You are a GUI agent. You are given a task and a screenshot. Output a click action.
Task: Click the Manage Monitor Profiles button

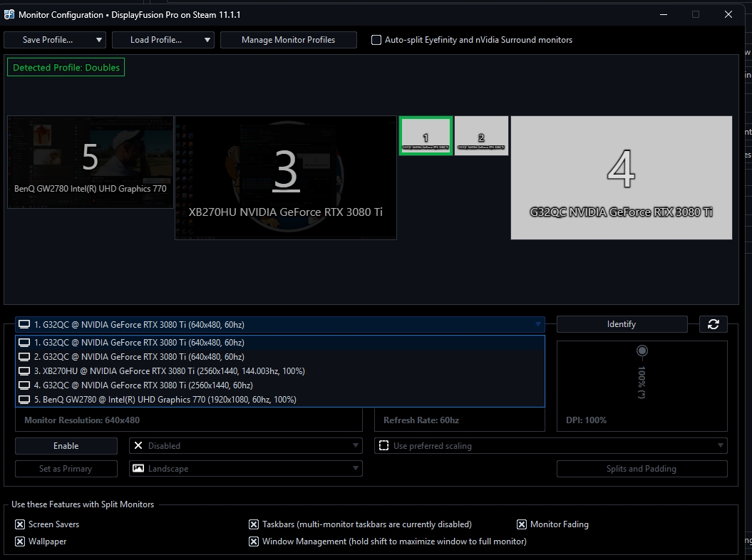click(288, 40)
